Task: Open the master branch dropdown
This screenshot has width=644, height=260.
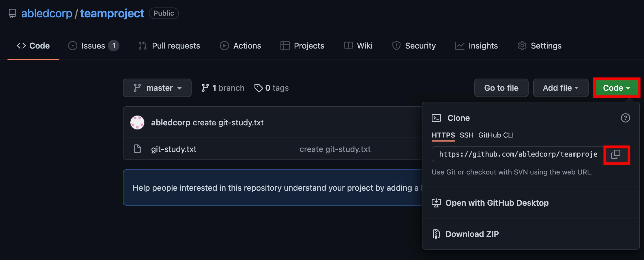Action: coord(157,88)
